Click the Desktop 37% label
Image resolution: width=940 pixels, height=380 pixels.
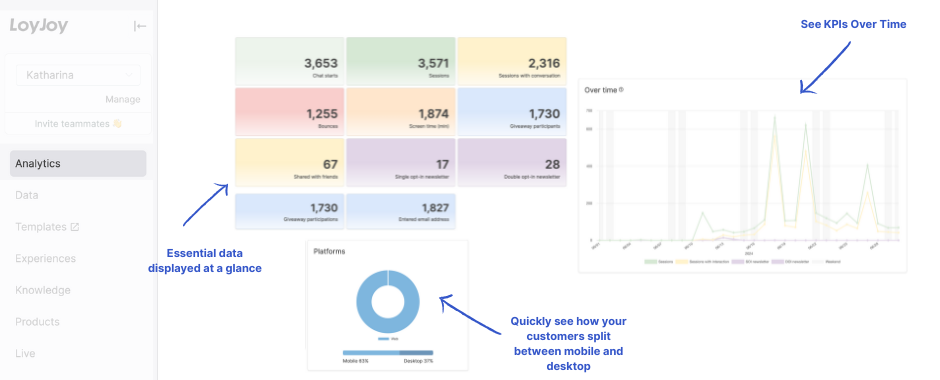419,361
